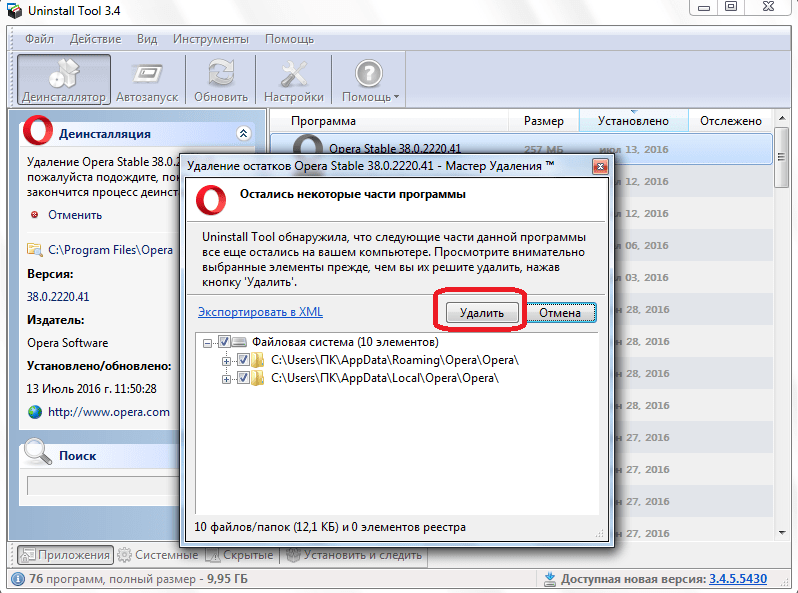The image size is (798, 593).
Task: Open the Вид menu
Action: [x=147, y=39]
